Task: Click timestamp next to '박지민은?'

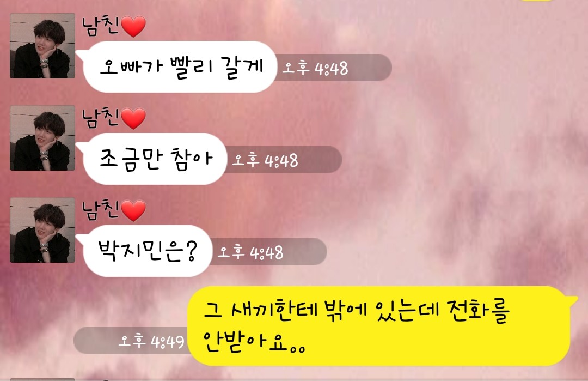Action: [250, 252]
